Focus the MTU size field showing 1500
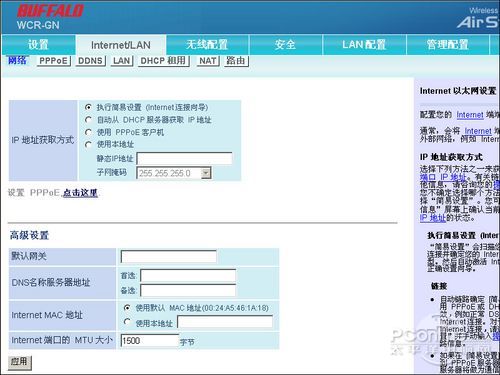 point(149,341)
